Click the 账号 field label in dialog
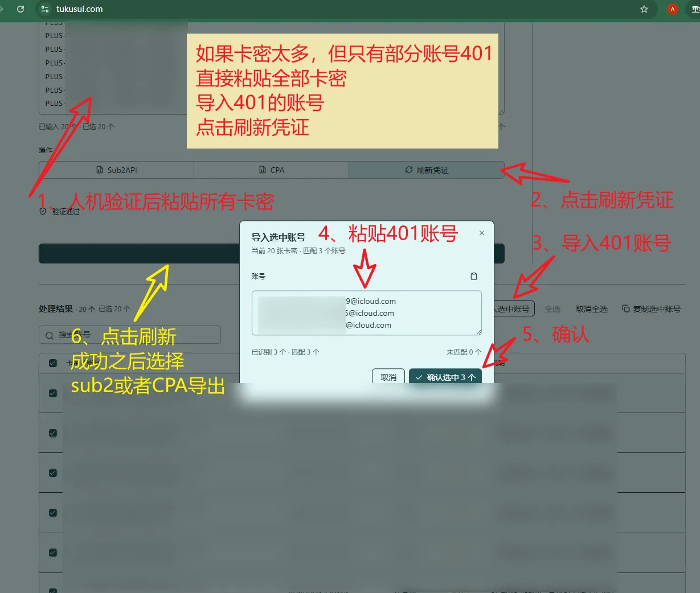Image resolution: width=700 pixels, height=593 pixels. coord(259,276)
